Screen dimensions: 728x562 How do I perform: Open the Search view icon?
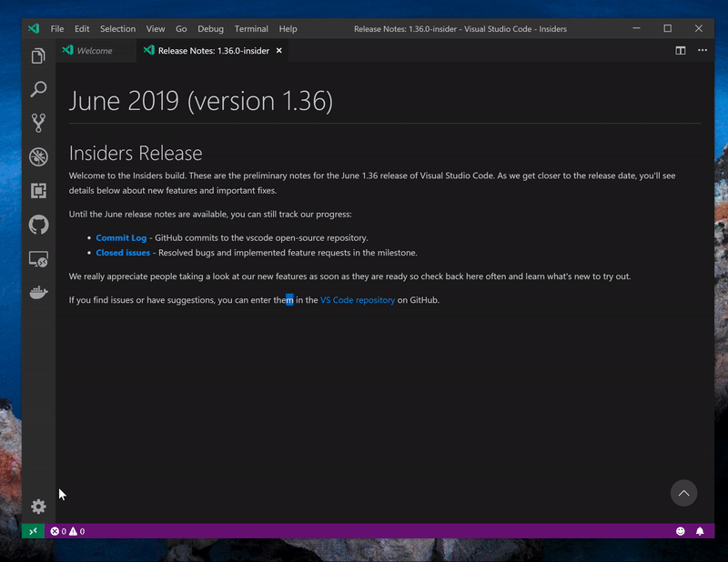pyautogui.click(x=38, y=89)
